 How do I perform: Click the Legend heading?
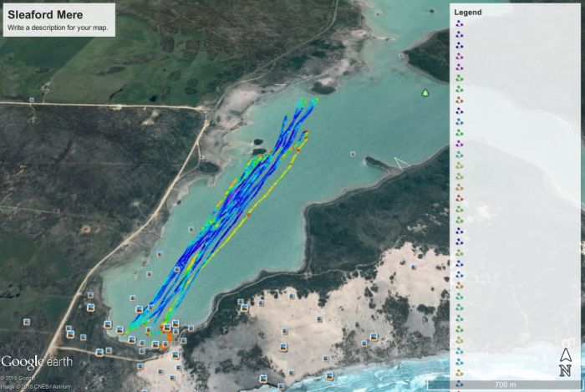(467, 13)
